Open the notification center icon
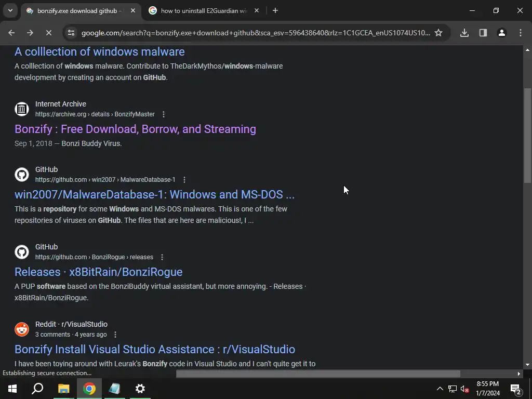The width and height of the screenshot is (532, 399). click(515, 389)
